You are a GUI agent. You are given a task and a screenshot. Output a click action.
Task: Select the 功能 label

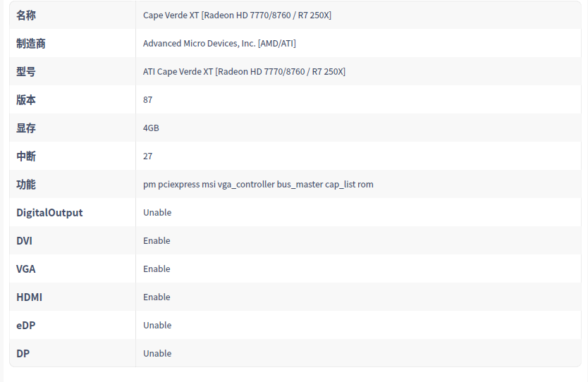click(26, 185)
